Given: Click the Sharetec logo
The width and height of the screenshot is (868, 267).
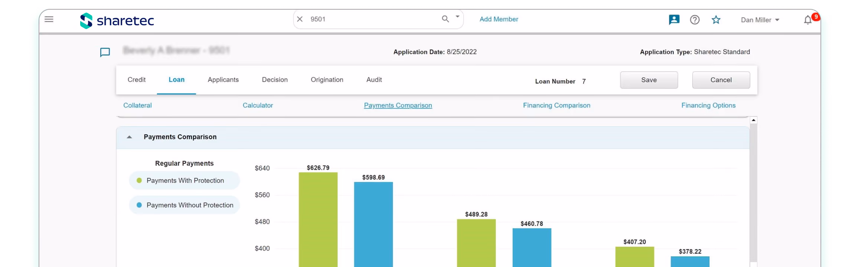Looking at the screenshot, I should click(117, 20).
